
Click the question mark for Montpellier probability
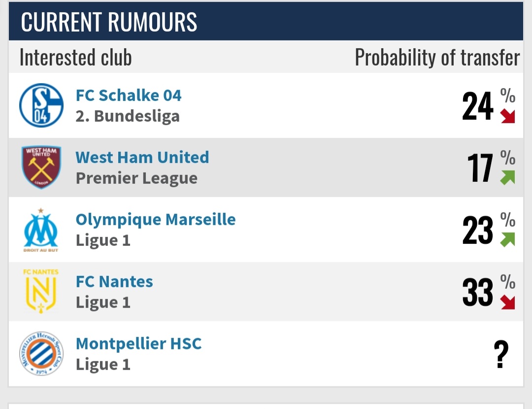pyautogui.click(x=501, y=354)
